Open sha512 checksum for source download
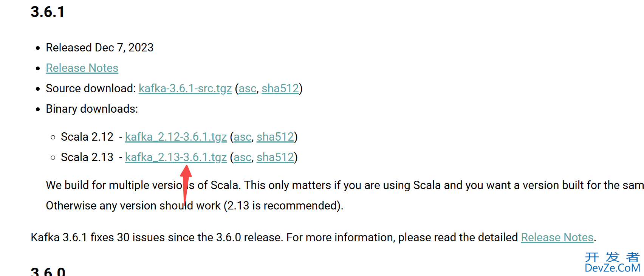Viewport: 644px width, 276px height. [280, 88]
